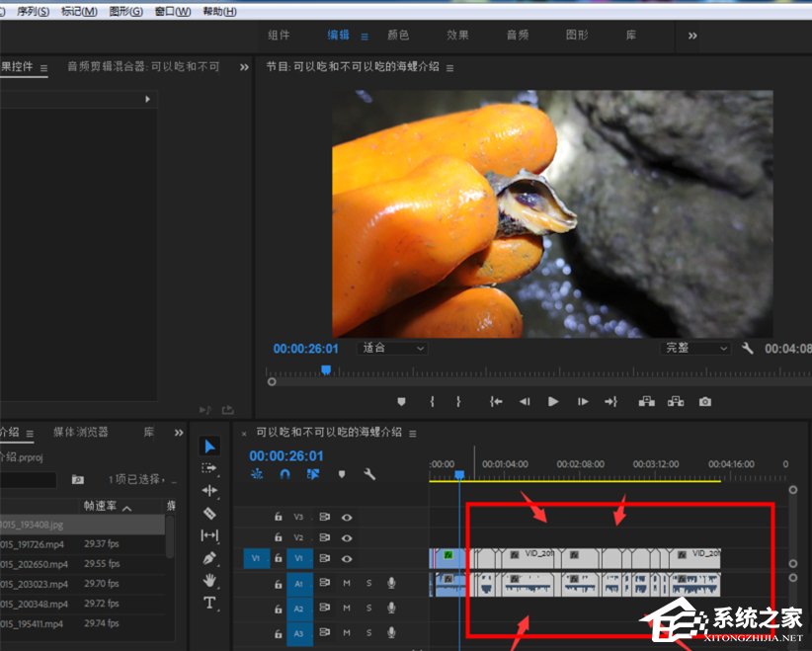
Task: Pick the Track Select Forward tool
Action: 209,468
